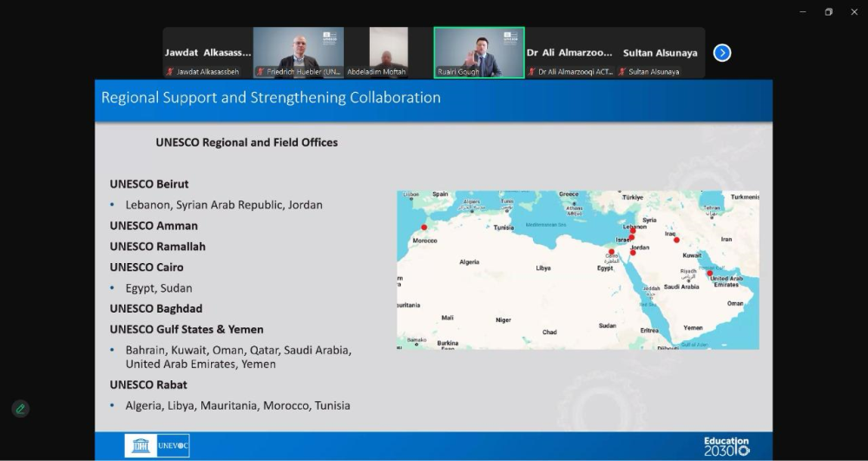Select Abdeladim Moftah's video thumbnail
This screenshot has height=461, width=868.
click(x=388, y=50)
